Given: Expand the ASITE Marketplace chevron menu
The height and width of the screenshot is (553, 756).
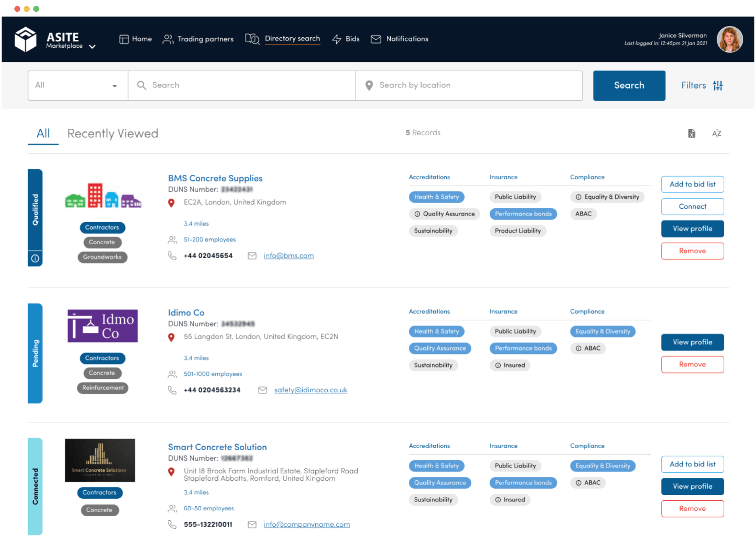Looking at the screenshot, I should click(x=92, y=47).
